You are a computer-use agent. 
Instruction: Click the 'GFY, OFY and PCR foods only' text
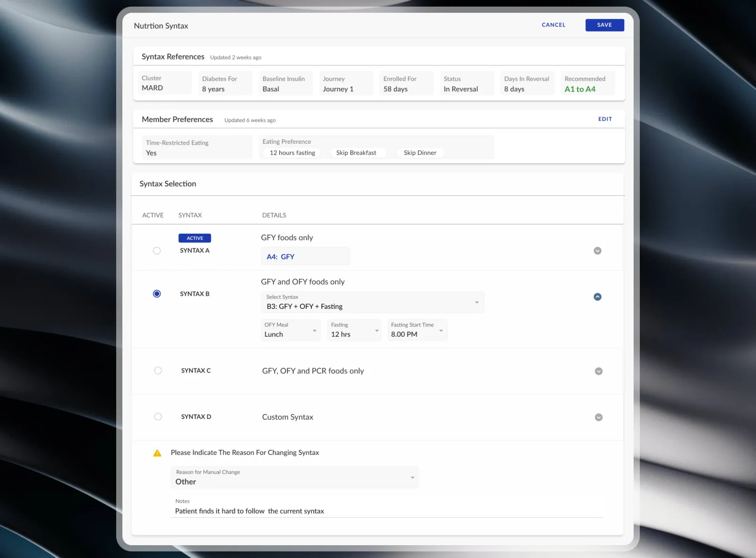pos(313,371)
